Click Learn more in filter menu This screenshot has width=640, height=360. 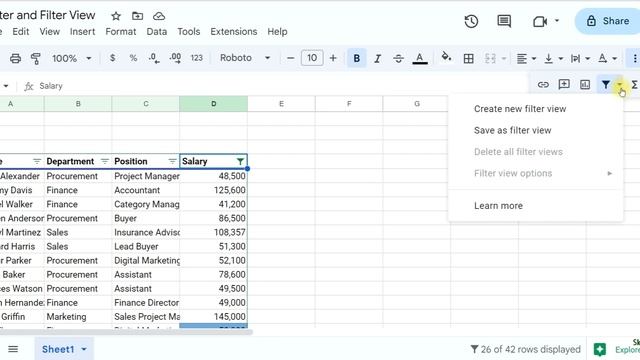click(x=498, y=206)
